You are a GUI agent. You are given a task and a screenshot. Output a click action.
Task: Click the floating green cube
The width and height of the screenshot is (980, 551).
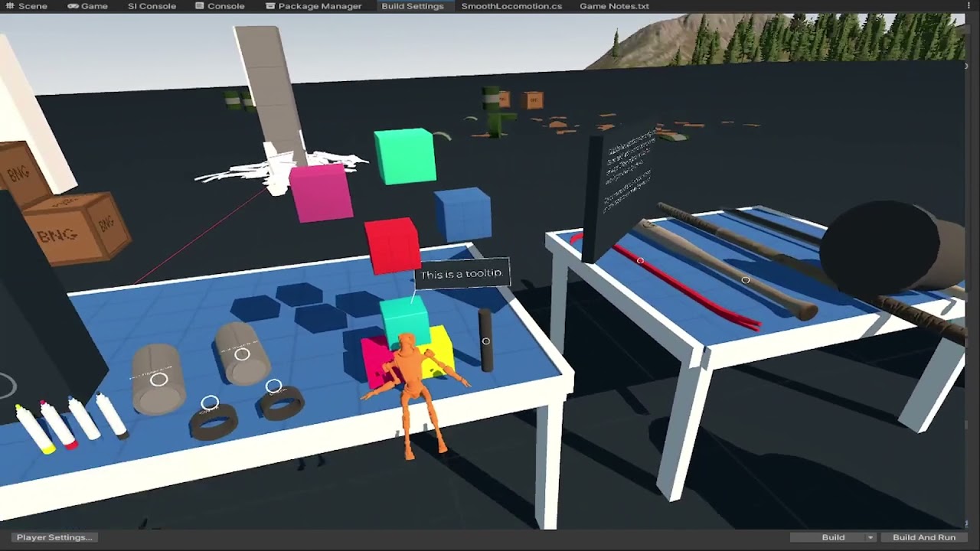(405, 156)
